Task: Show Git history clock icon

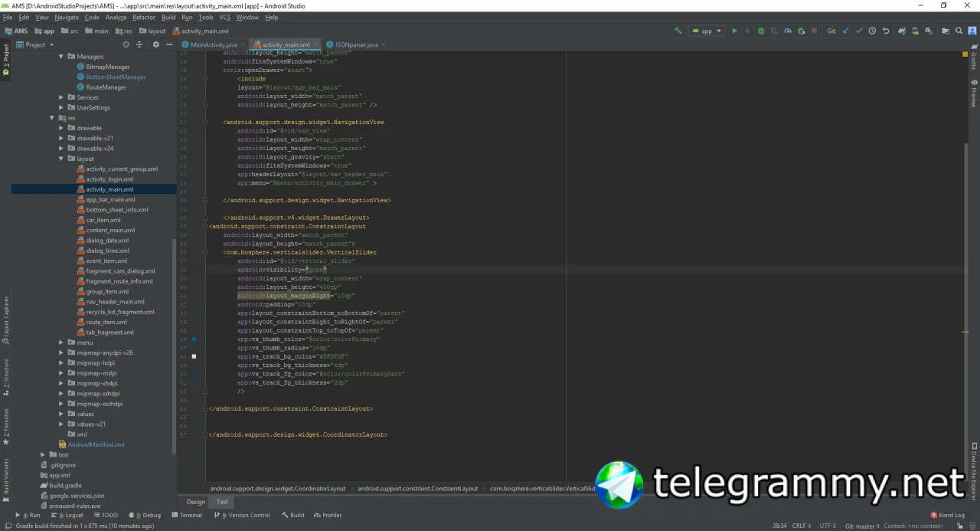Action: 872,31
